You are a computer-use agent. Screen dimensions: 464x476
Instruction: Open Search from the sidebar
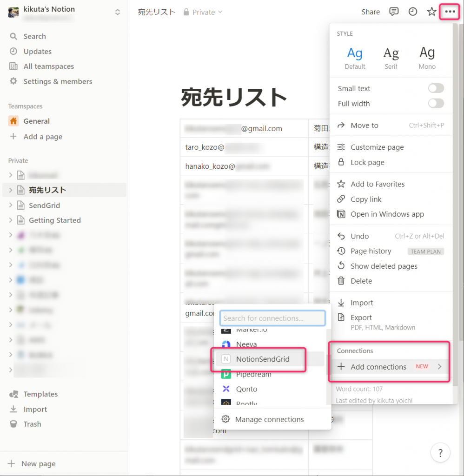34,36
